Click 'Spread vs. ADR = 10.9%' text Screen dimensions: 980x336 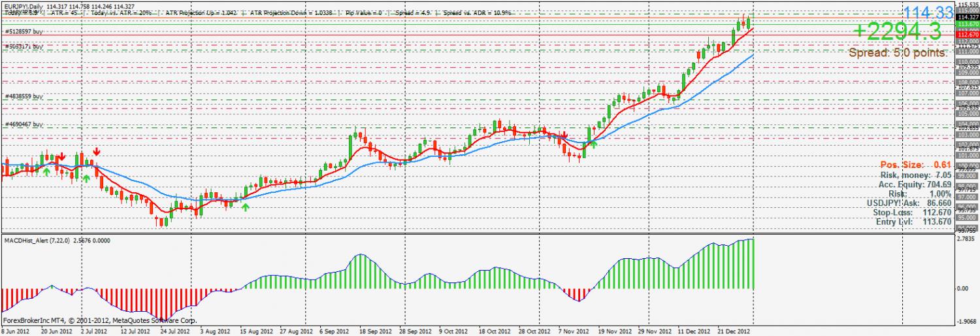pyautogui.click(x=478, y=13)
